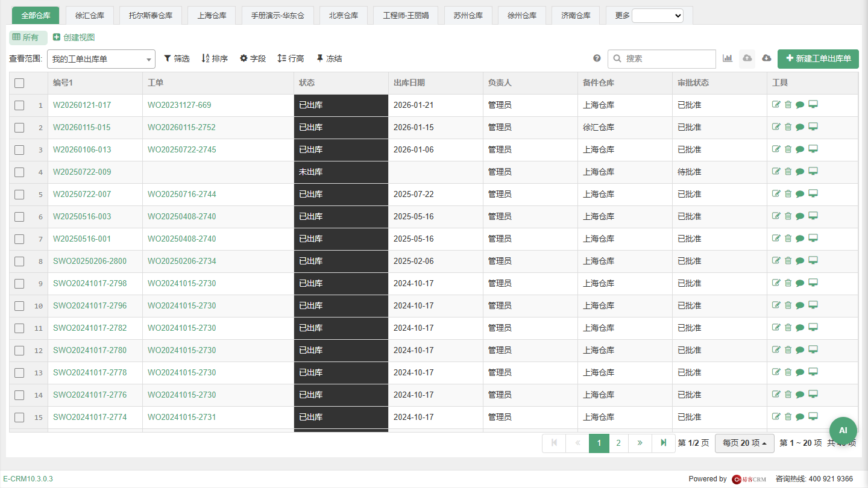Click the cloud download export icon
Image resolution: width=868 pixels, height=488 pixels.
767,58
